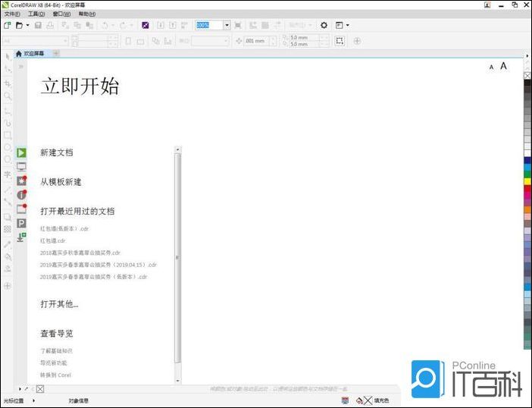Screen dimensions: 532x408
Task: Click the smaller A font size button
Action: coord(491,67)
